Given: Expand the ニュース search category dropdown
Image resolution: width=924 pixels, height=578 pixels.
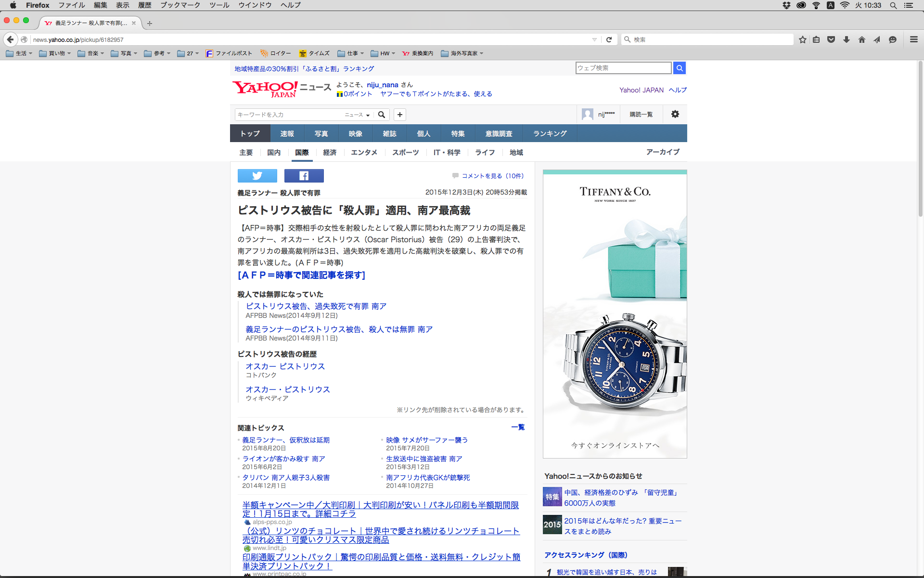Looking at the screenshot, I should tap(357, 115).
